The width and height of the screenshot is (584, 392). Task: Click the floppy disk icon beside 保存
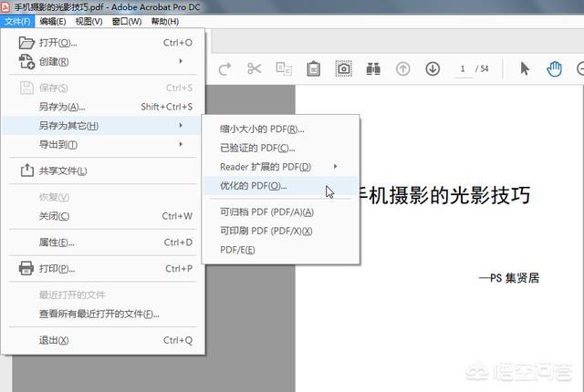(x=26, y=88)
